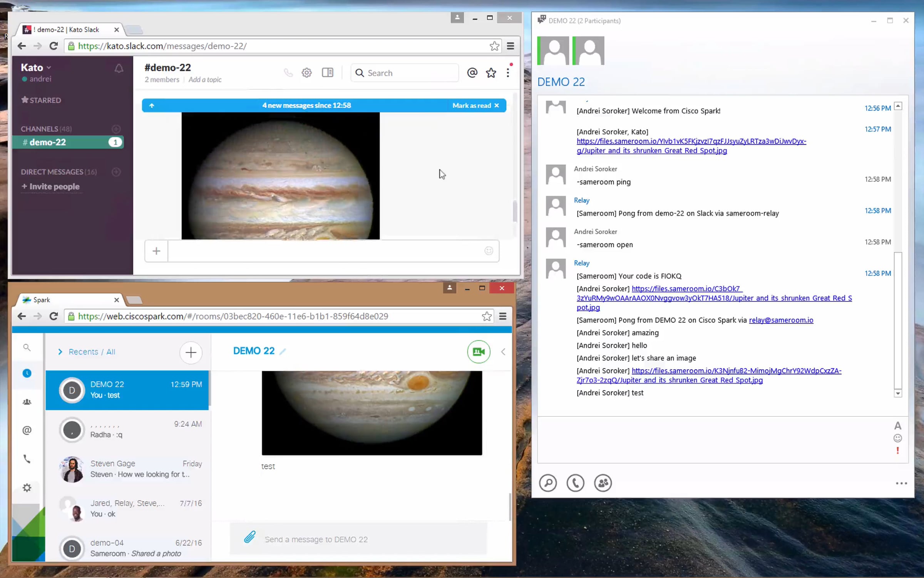Open last Jupiter jpg link above test message

tap(709, 375)
